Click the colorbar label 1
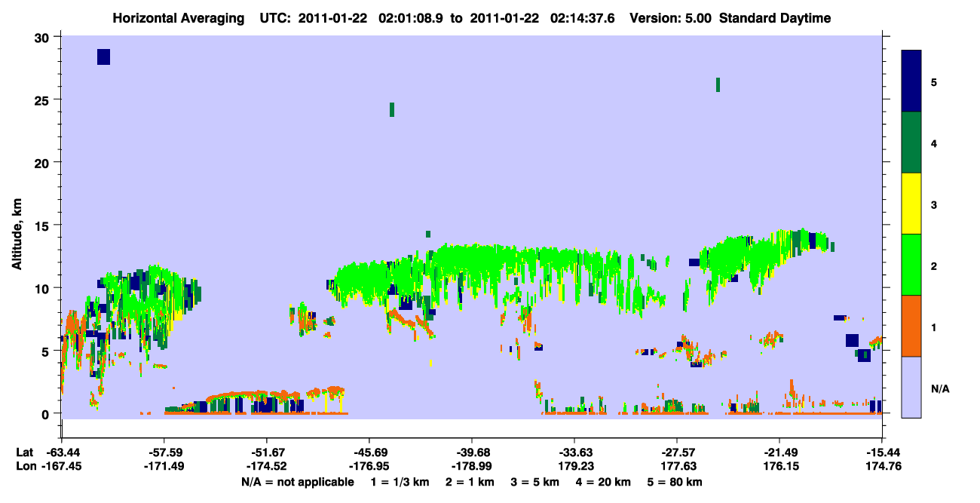 click(934, 327)
